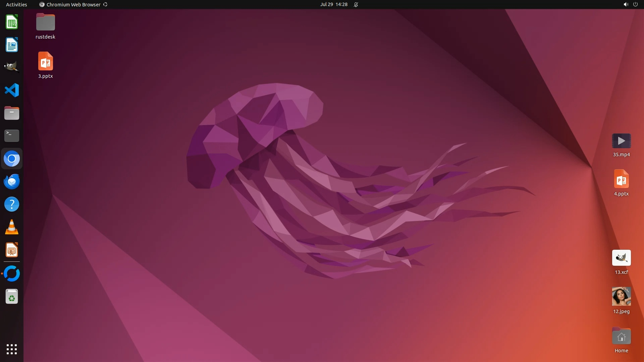This screenshot has width=644, height=362.
Task: Open the Terminal from the dock
Action: pos(12,136)
